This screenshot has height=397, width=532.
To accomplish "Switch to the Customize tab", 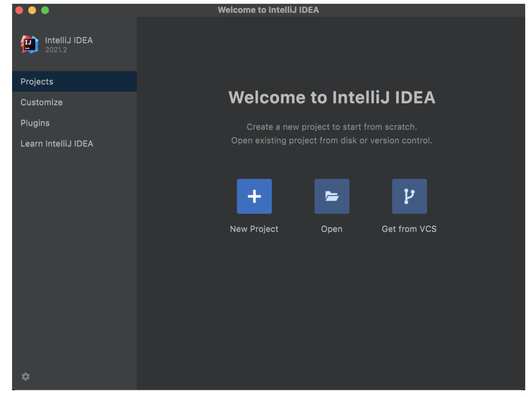I will [x=74, y=102].
